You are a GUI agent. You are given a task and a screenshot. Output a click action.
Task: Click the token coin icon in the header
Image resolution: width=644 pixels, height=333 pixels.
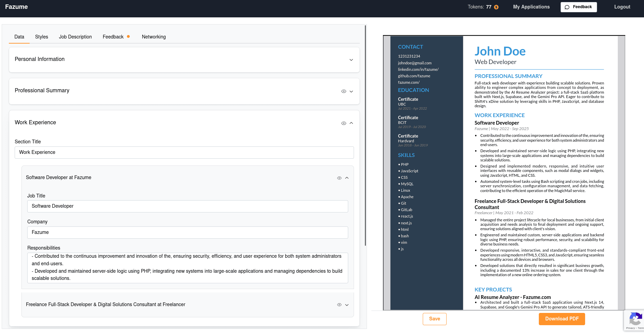point(496,7)
